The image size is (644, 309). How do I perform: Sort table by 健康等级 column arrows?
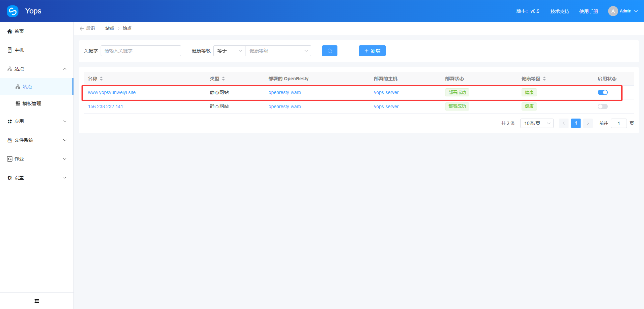click(544, 79)
